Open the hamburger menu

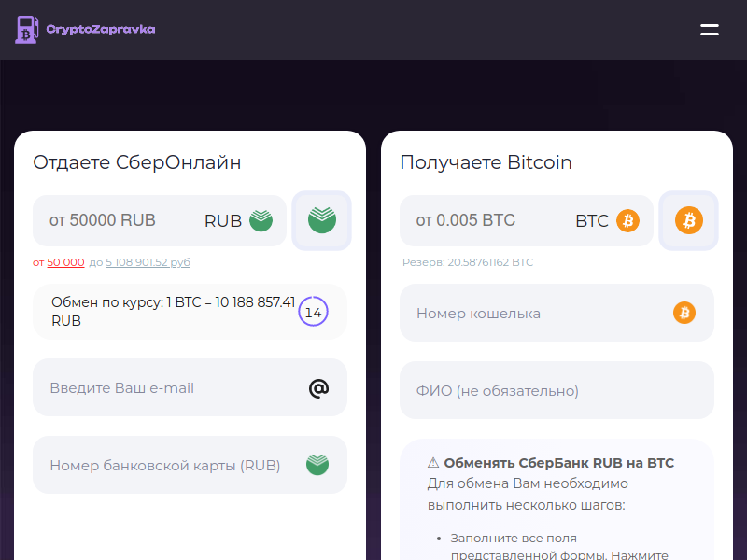(710, 30)
